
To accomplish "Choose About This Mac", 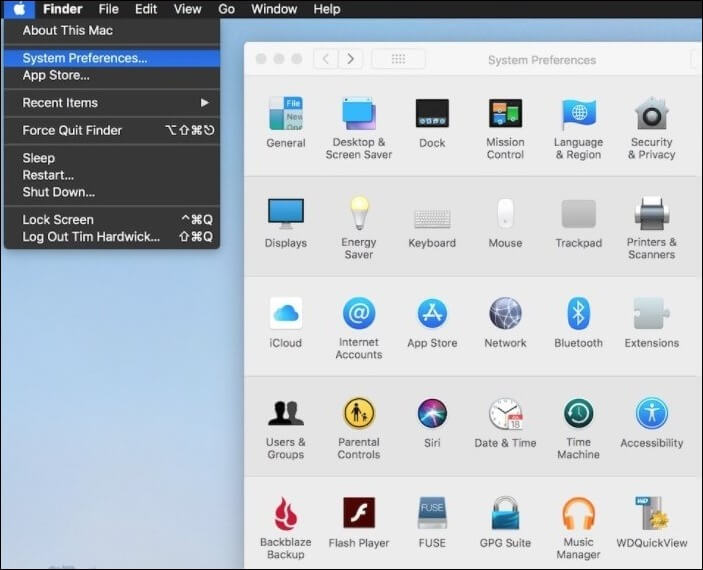I will pos(112,30).
